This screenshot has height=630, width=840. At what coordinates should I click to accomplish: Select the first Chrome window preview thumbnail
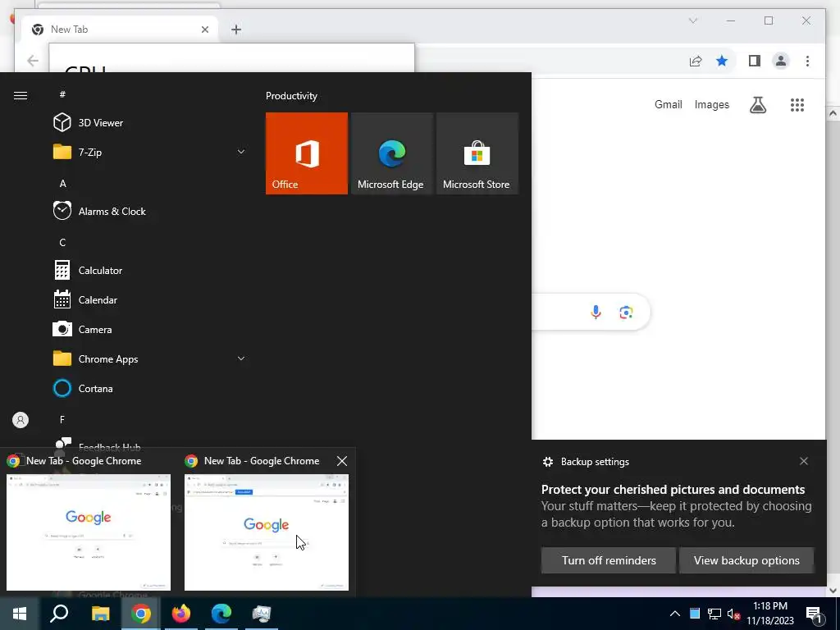[x=89, y=532]
